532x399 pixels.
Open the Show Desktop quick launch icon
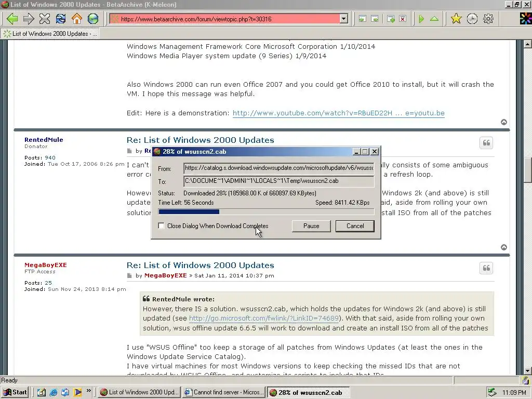click(x=42, y=392)
